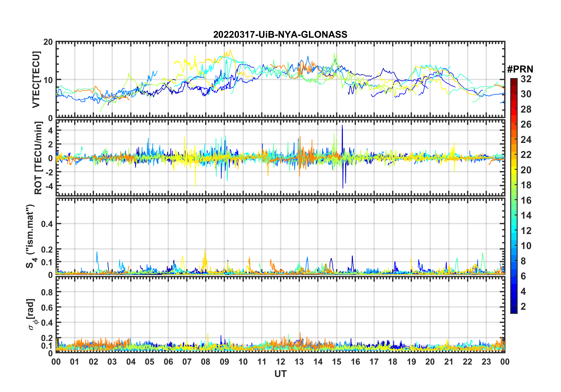Viewport: 561px width, 392px height.
Task: Click colorbar tick label 2
Action: (523, 307)
